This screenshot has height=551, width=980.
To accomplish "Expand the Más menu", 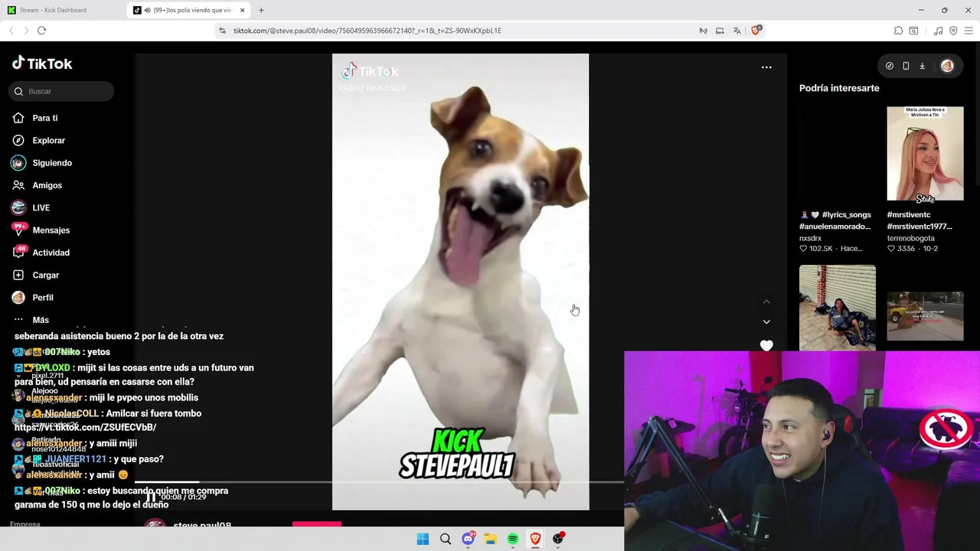I will point(41,320).
